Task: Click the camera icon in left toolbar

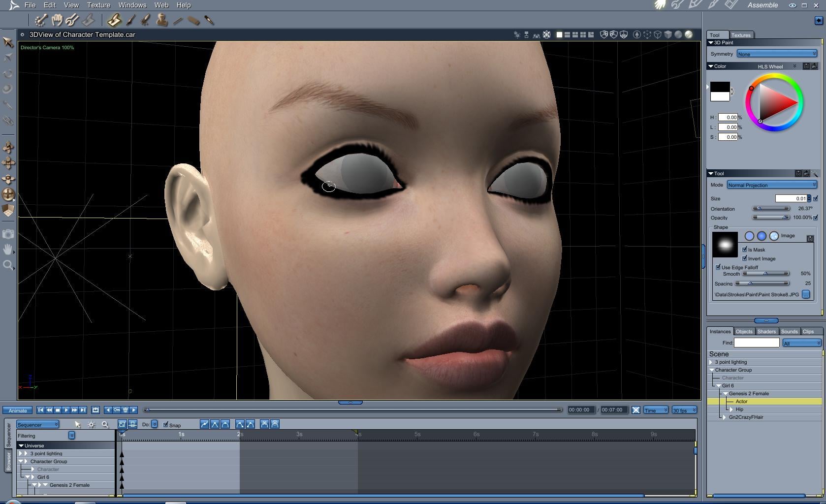Action: pos(8,234)
